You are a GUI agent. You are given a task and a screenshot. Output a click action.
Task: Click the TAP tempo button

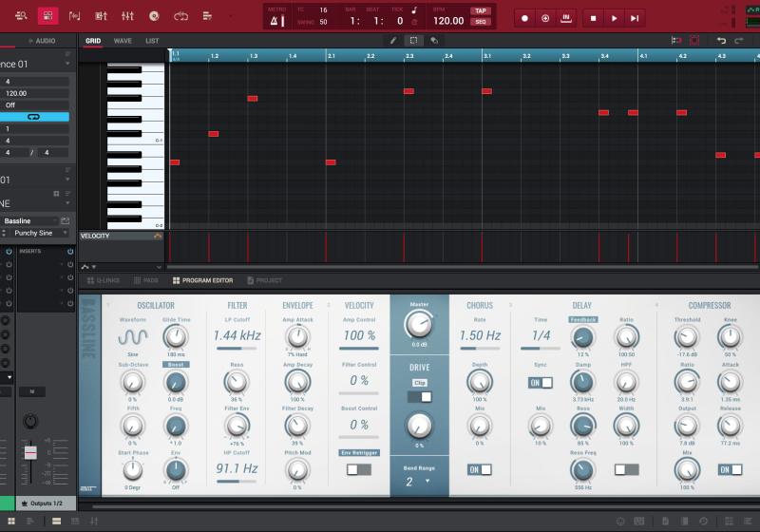480,10
